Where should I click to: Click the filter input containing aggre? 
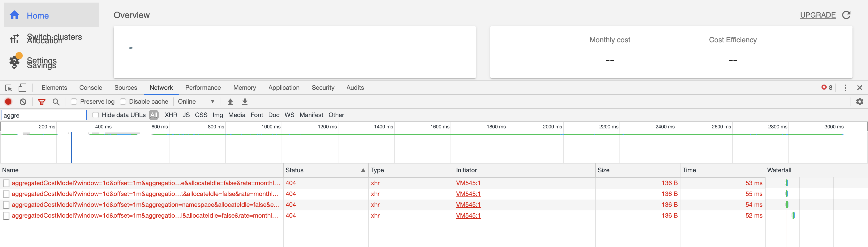44,115
